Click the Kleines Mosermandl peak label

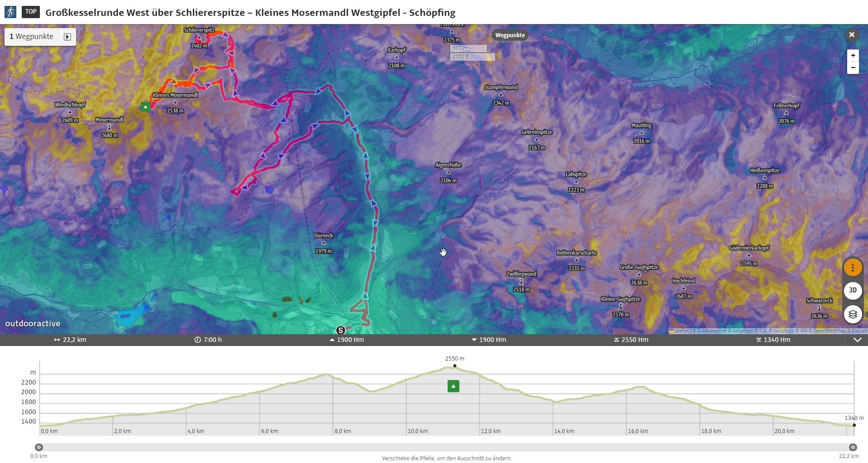[x=175, y=95]
